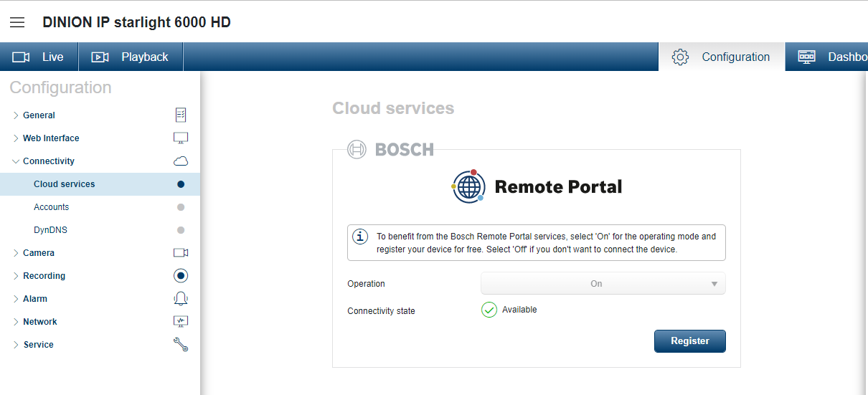The height and width of the screenshot is (395, 868).
Task: Click the Web Interface monitor icon
Action: click(181, 138)
